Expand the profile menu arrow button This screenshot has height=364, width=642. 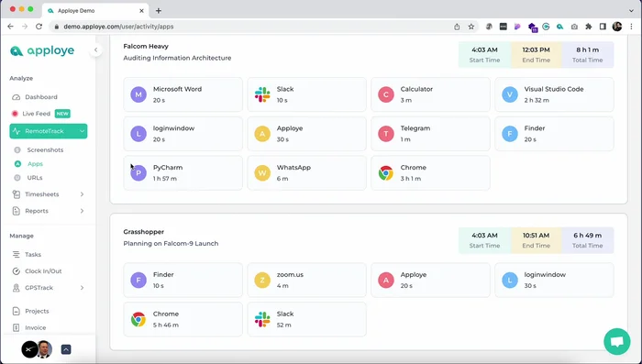(66, 349)
